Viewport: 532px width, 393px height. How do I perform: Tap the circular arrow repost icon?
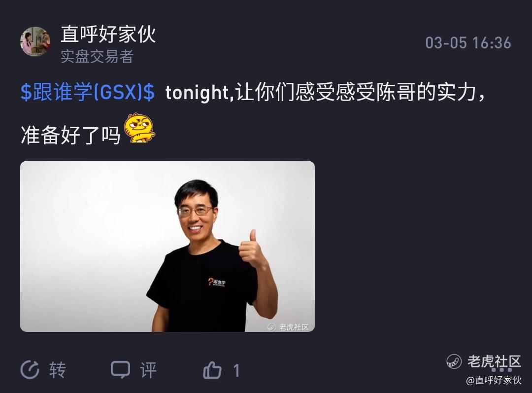[30, 370]
